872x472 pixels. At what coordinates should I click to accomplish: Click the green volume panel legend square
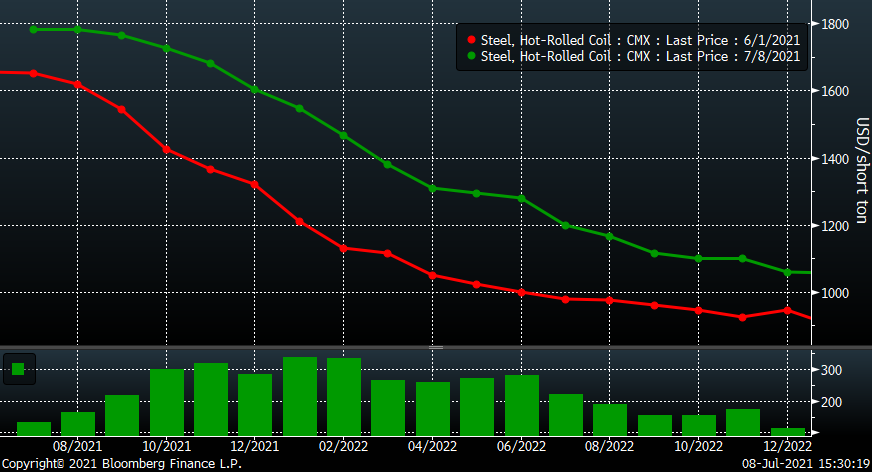coord(18,369)
